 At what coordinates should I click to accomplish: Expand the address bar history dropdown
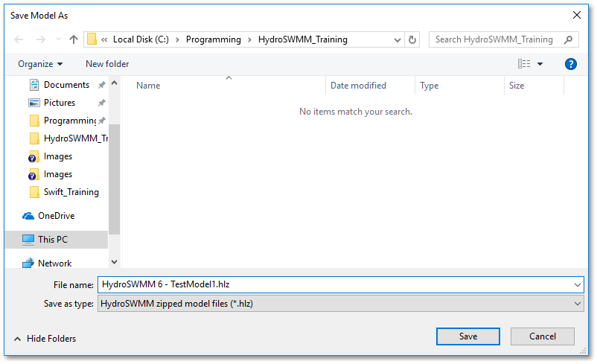click(397, 40)
